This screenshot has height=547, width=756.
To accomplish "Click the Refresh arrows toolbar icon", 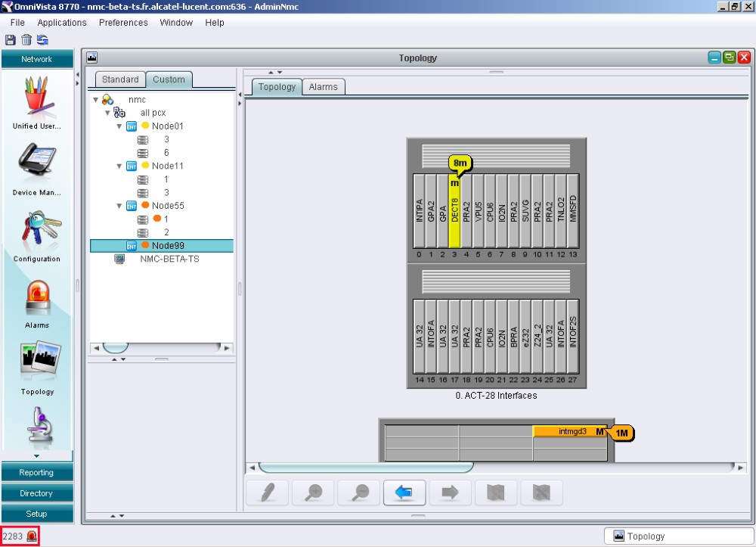I will [x=42, y=39].
